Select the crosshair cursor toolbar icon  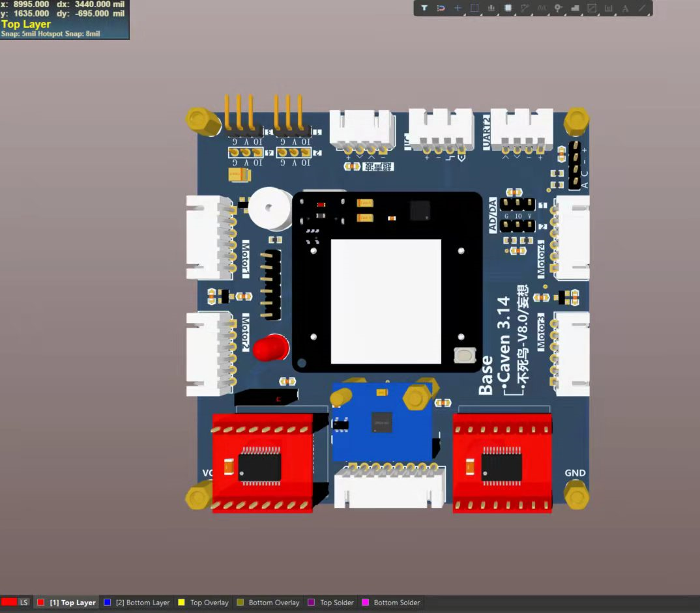[x=458, y=8]
